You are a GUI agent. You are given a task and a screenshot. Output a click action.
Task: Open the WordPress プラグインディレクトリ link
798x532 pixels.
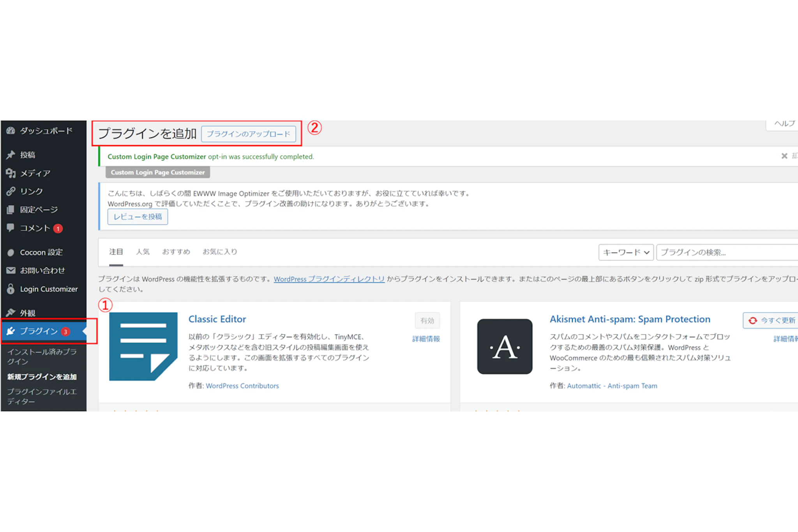[329, 279]
